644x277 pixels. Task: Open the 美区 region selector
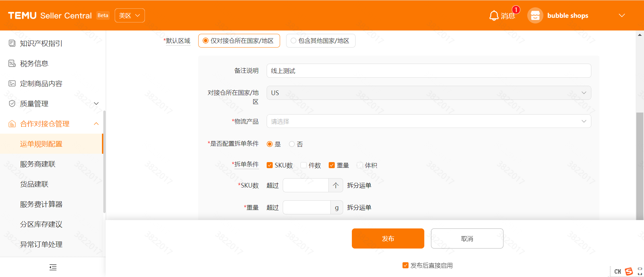tap(129, 16)
